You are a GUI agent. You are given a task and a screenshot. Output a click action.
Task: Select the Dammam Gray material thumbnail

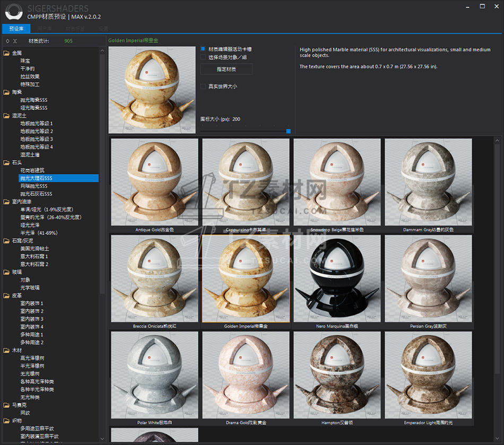click(x=429, y=182)
